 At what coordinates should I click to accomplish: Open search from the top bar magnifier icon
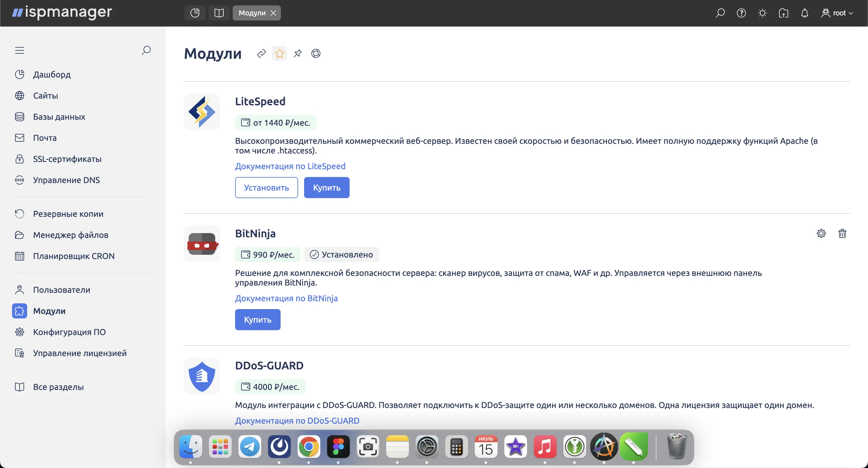point(720,13)
